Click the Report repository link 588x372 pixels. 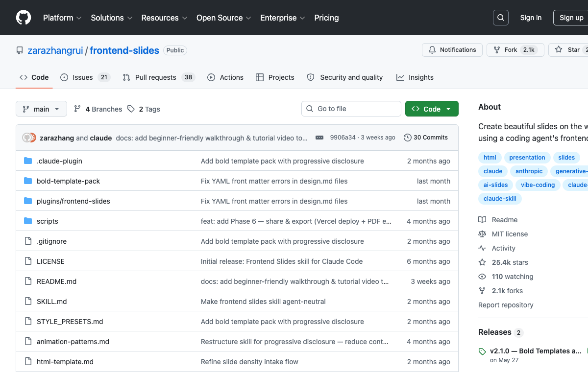[x=506, y=305]
